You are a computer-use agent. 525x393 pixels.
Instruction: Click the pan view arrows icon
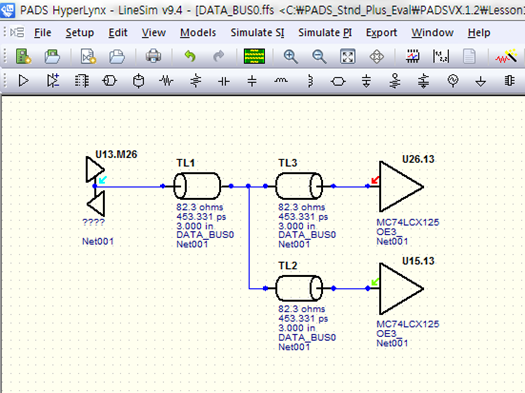(x=376, y=56)
